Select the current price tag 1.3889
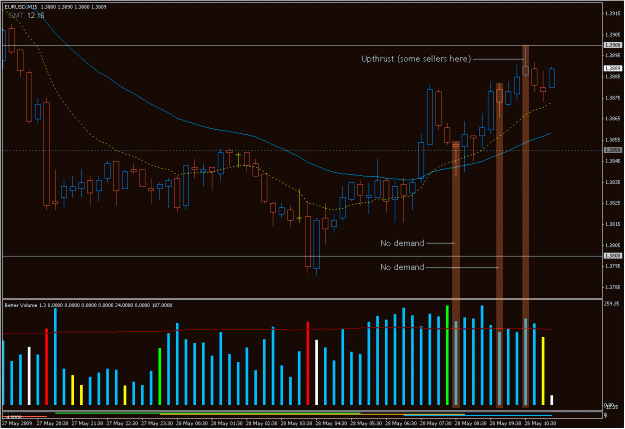This screenshot has height=429, width=625. pos(613,68)
